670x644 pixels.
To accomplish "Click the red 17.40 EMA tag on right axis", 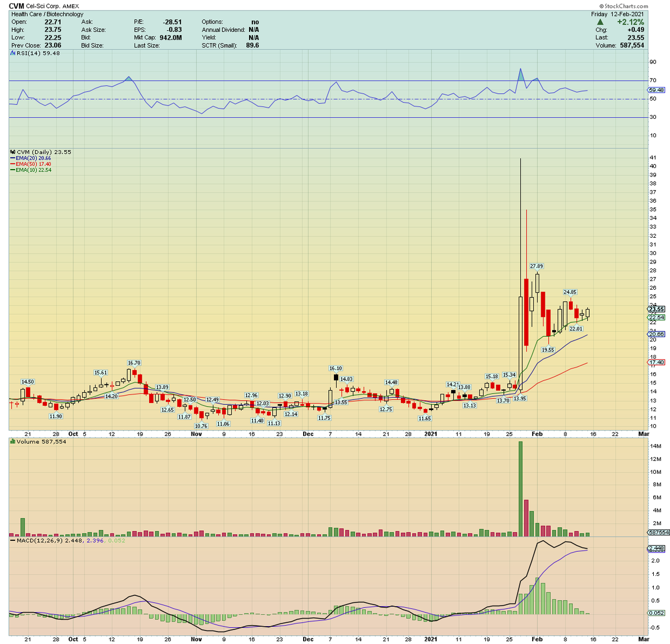I will (x=657, y=362).
